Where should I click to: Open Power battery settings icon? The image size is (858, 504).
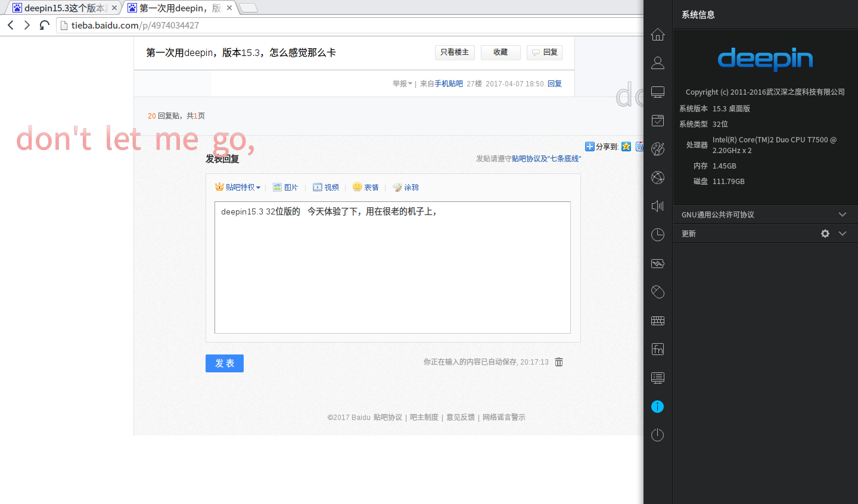pos(658,263)
